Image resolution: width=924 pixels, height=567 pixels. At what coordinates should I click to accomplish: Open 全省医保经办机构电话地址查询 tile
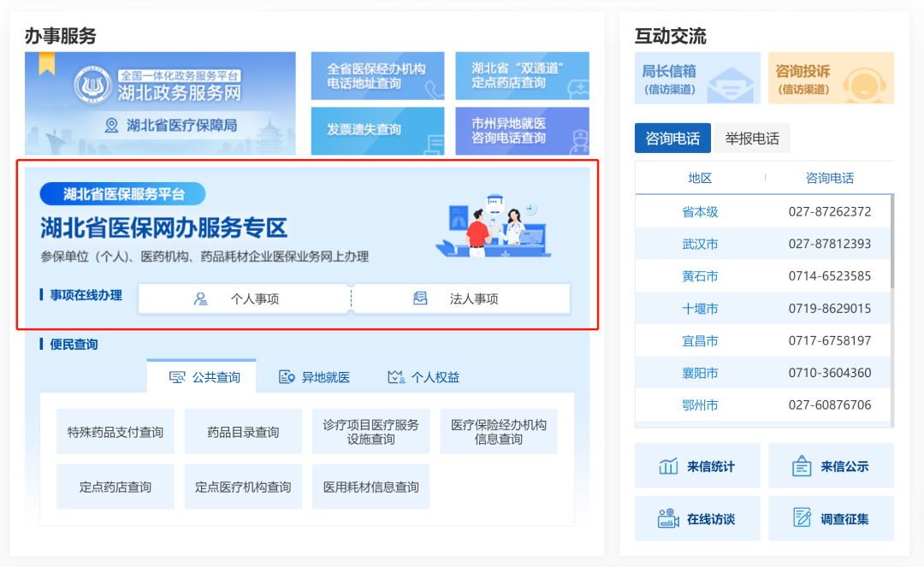click(x=378, y=76)
